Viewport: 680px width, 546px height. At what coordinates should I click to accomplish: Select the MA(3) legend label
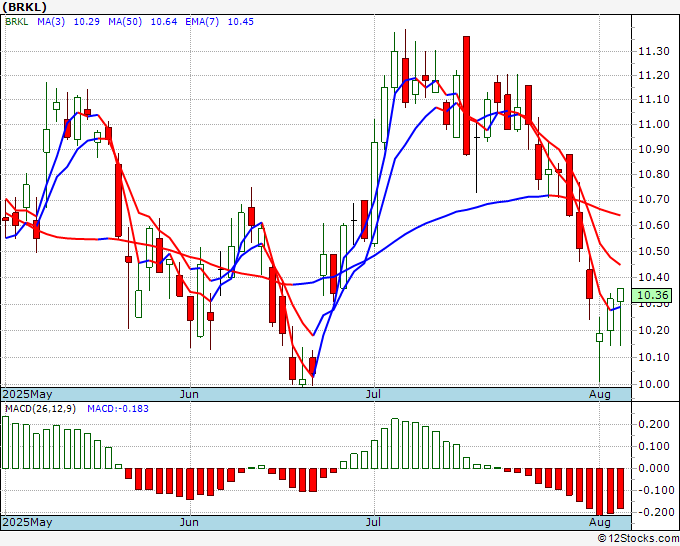51,22
